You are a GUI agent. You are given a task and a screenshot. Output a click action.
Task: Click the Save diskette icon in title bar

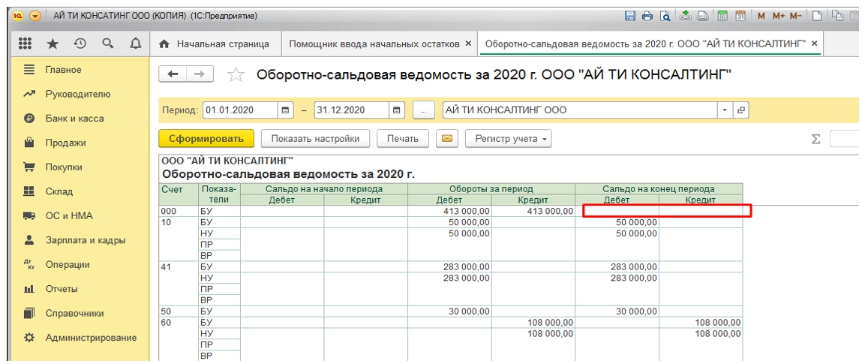630,16
